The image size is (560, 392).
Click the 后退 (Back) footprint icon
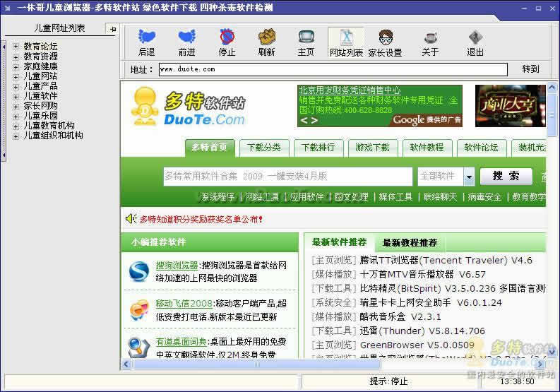(147, 37)
